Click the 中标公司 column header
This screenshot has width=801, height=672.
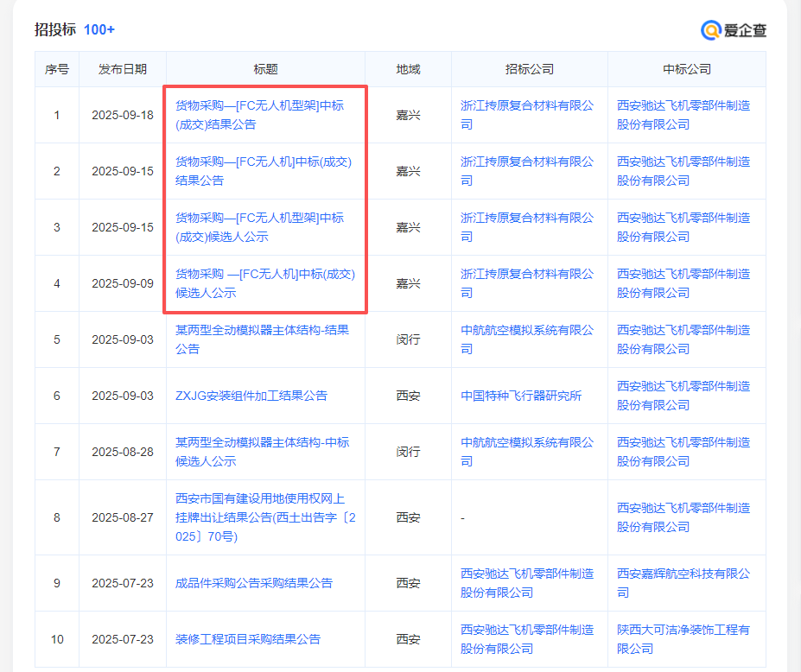click(x=687, y=69)
